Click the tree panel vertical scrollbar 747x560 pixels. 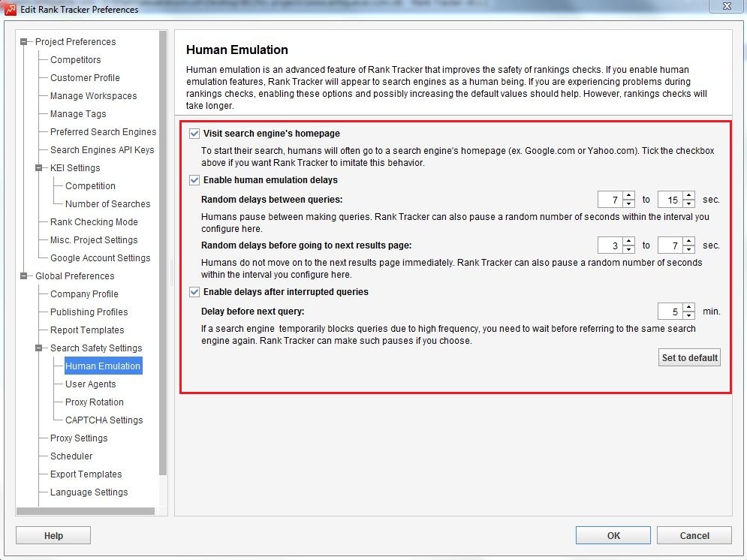click(163, 253)
